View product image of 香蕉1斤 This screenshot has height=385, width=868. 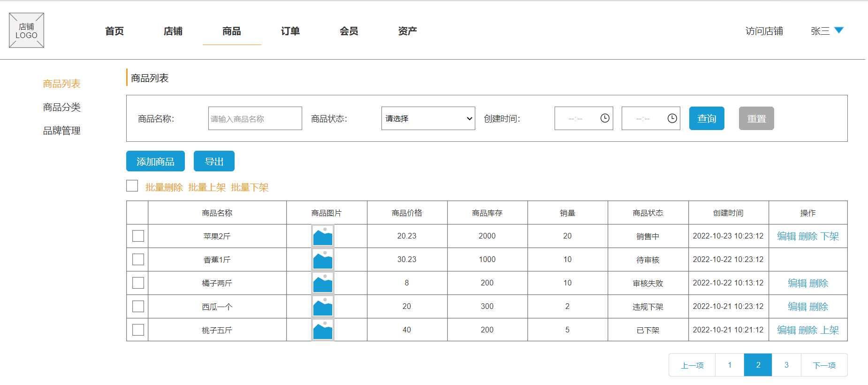pyautogui.click(x=323, y=260)
